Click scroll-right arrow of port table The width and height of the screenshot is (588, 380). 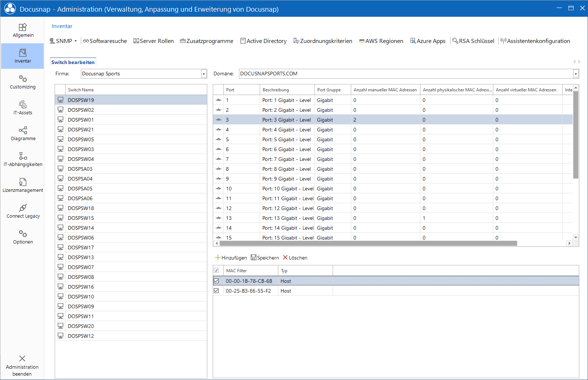569,243
